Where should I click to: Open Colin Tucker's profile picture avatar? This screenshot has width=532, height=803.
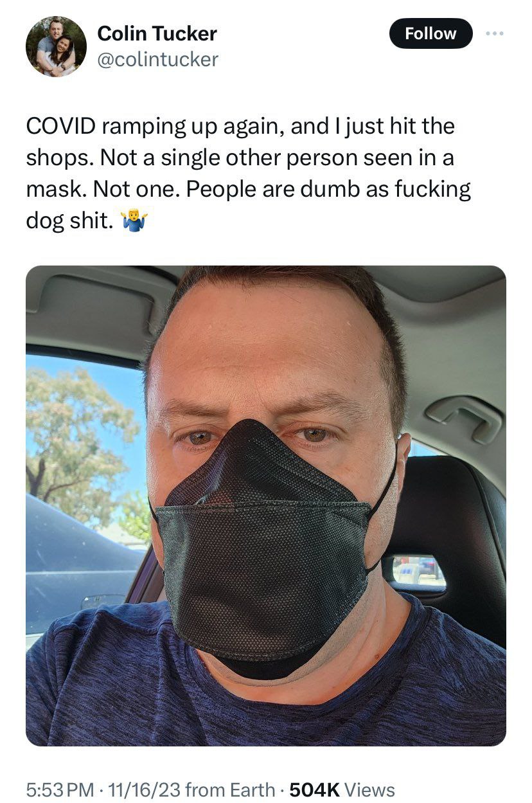tap(56, 46)
